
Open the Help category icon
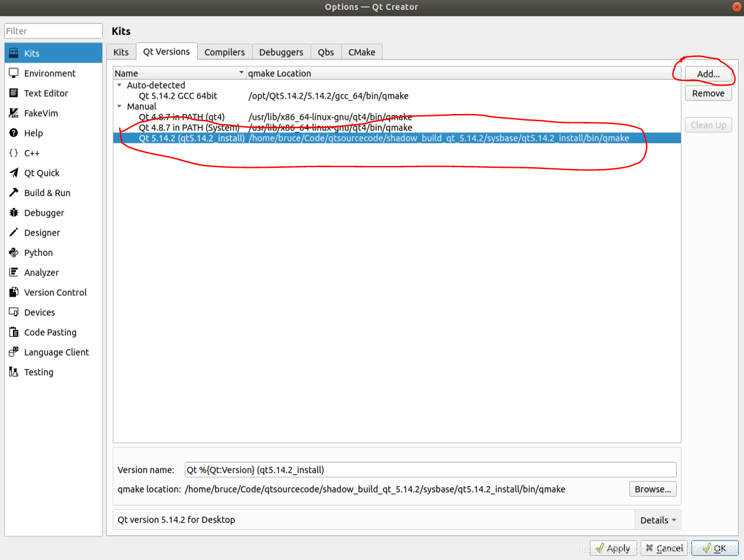pyautogui.click(x=14, y=133)
